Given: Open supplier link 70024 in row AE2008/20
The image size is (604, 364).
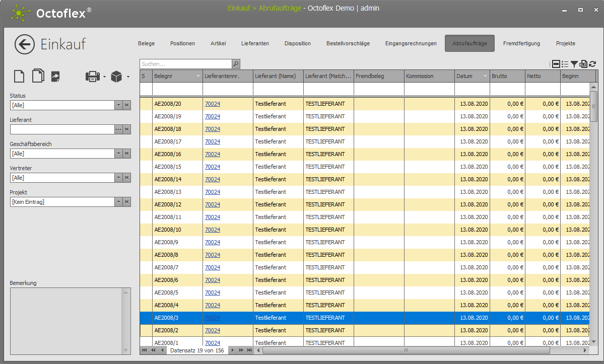Looking at the screenshot, I should 212,104.
